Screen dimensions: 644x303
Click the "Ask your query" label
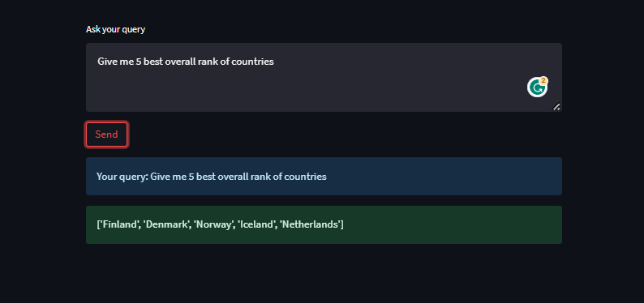pyautogui.click(x=115, y=29)
